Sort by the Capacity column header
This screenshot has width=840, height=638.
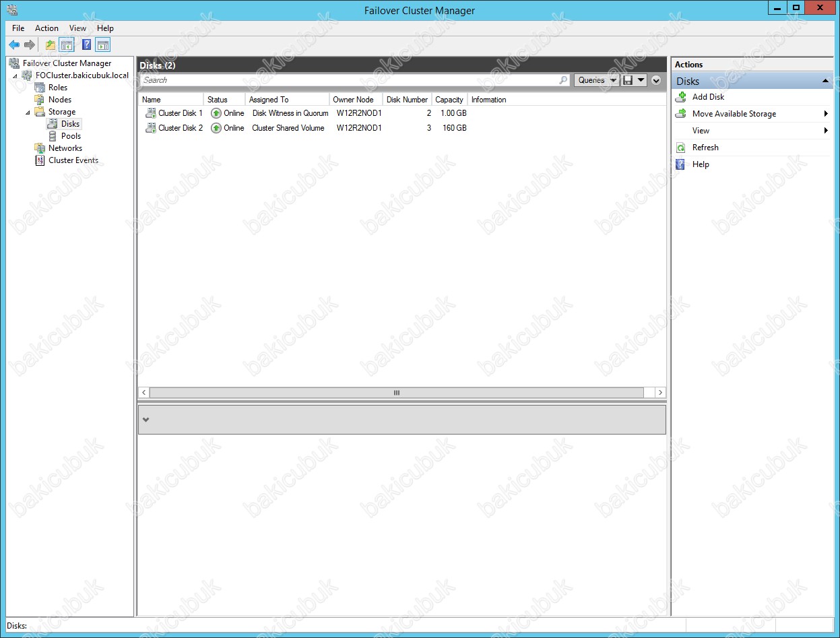tap(450, 100)
